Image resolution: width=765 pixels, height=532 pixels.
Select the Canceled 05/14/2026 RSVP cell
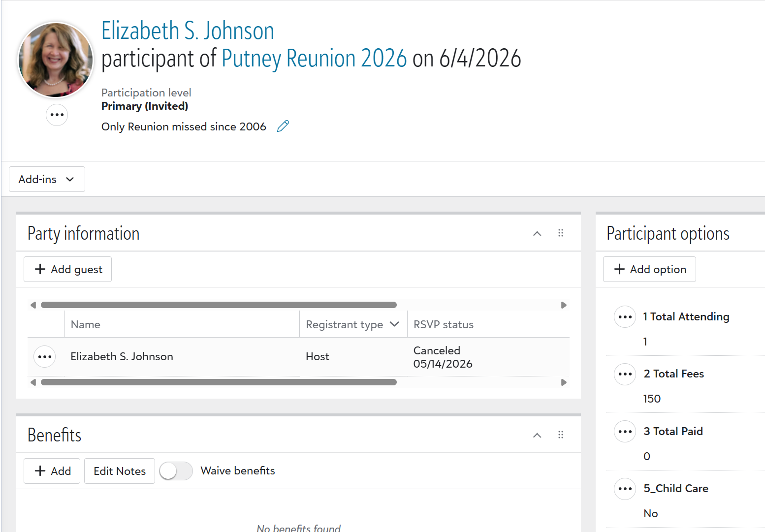click(443, 357)
